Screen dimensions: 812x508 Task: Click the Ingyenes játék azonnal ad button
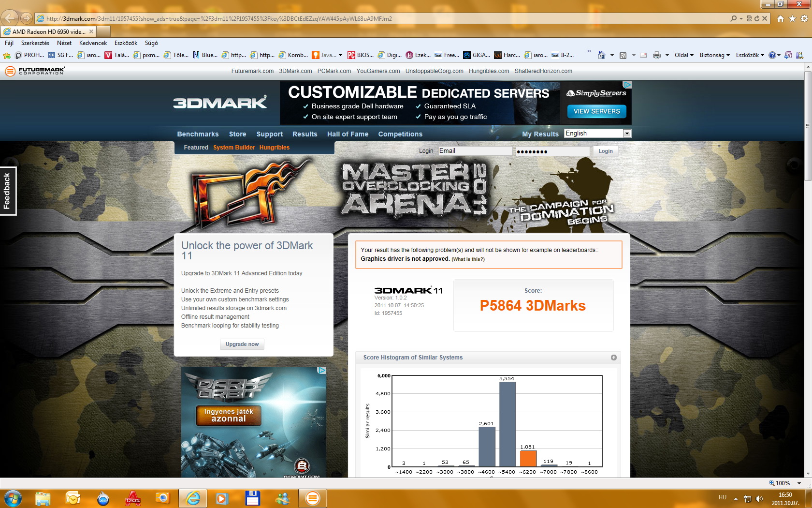pos(229,415)
